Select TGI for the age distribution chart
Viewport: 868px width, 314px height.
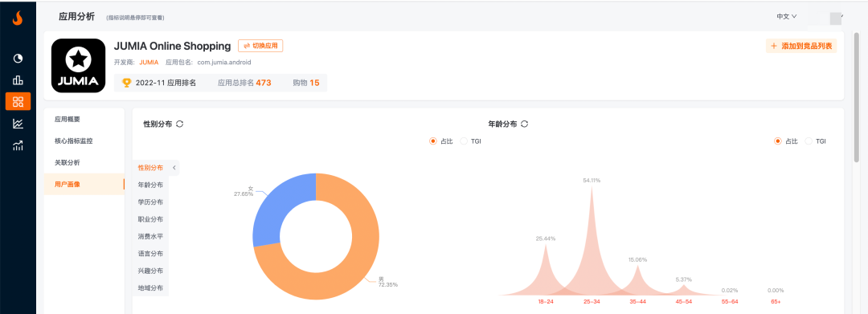pos(816,141)
